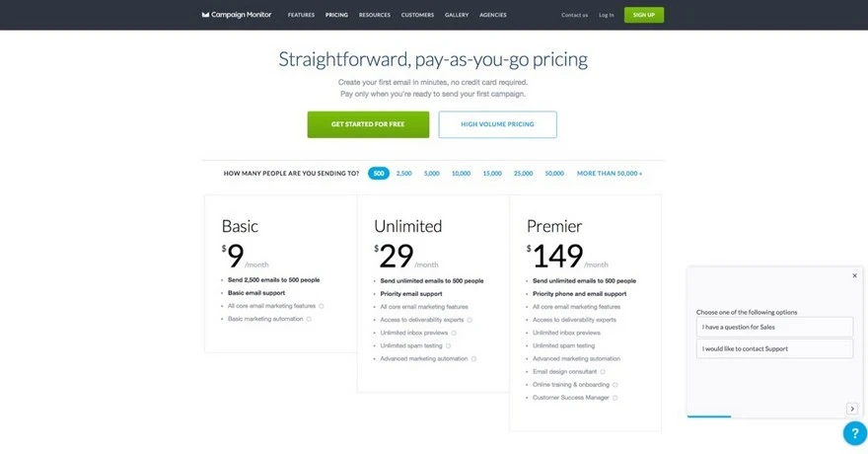The image size is (868, 454).
Task: Go to the Gallery nav item
Action: pos(457,15)
